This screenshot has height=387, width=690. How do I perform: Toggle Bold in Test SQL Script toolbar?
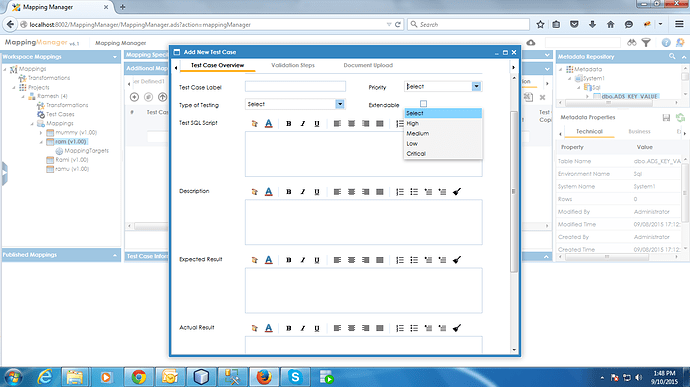click(289, 124)
